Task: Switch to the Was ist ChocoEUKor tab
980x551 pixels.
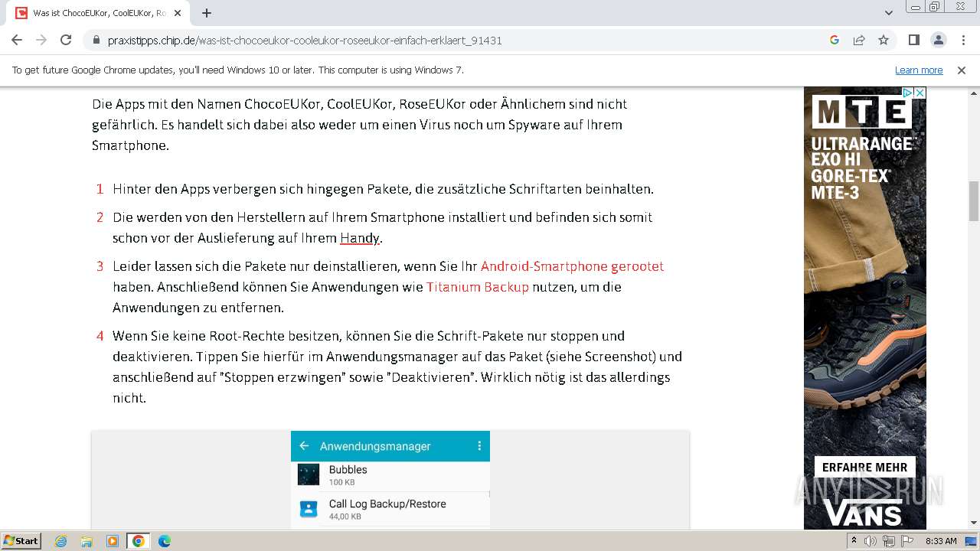Action: (100, 13)
